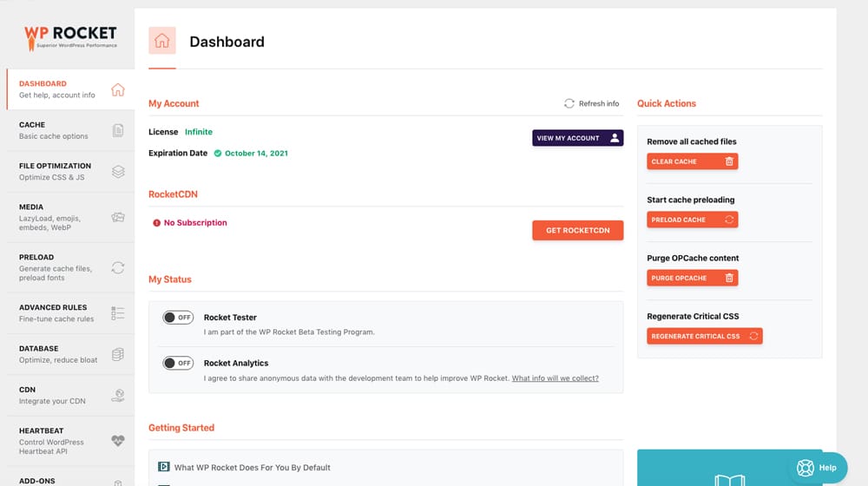Click the View My Account button
868x486 pixels.
(578, 138)
